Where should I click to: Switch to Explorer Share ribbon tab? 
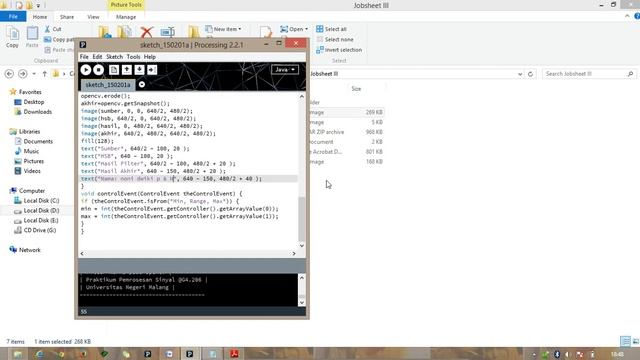coord(67,17)
